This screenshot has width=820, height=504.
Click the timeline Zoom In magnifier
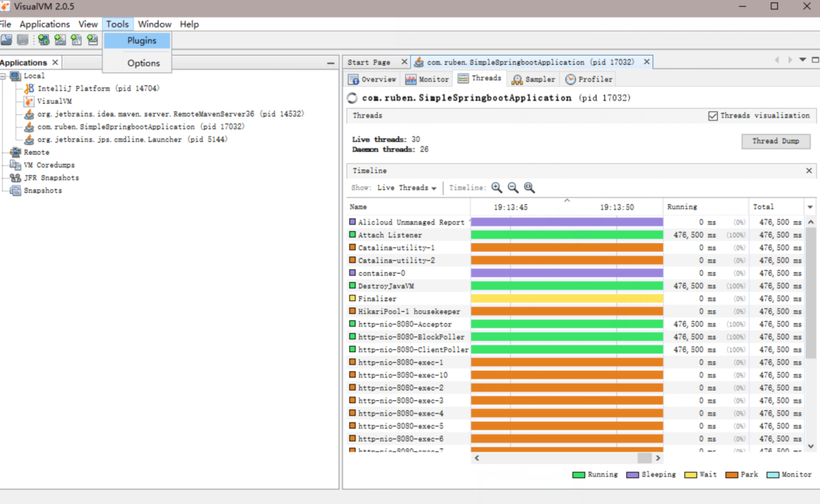click(497, 188)
